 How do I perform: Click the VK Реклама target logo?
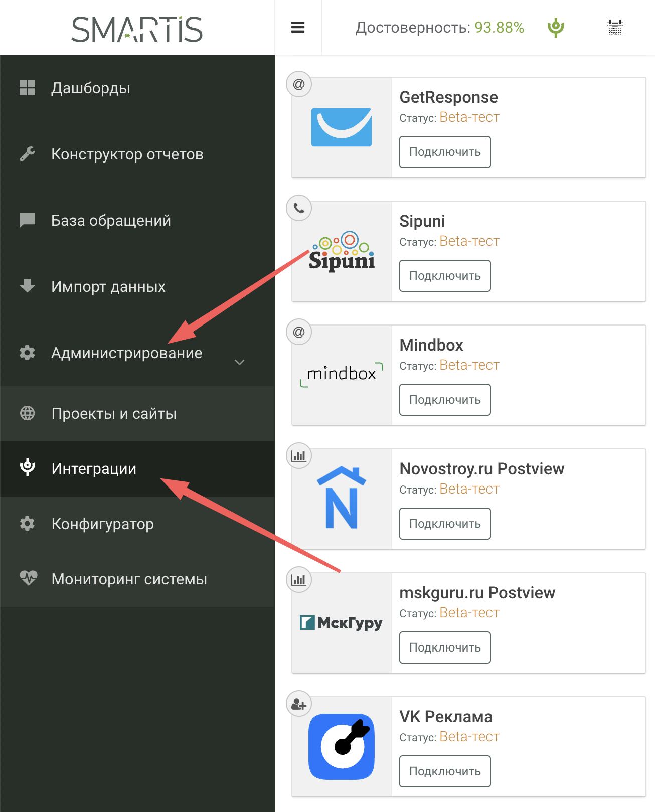[342, 746]
